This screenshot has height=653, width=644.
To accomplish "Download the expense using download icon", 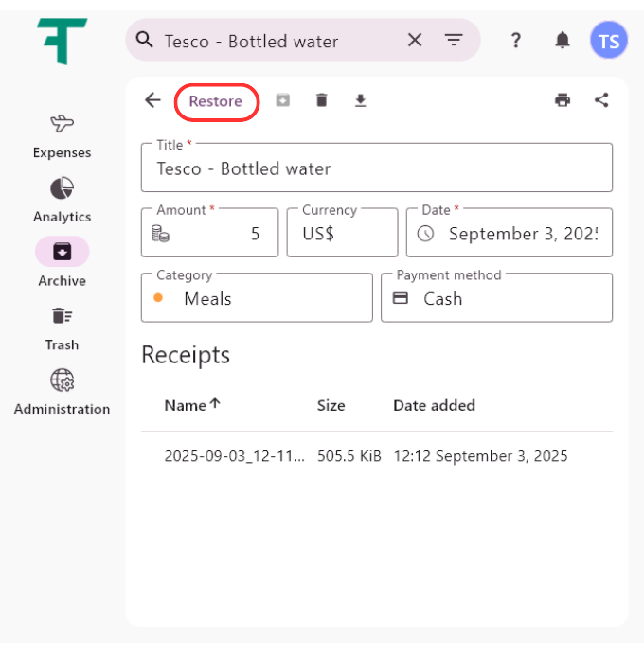I will [360, 100].
